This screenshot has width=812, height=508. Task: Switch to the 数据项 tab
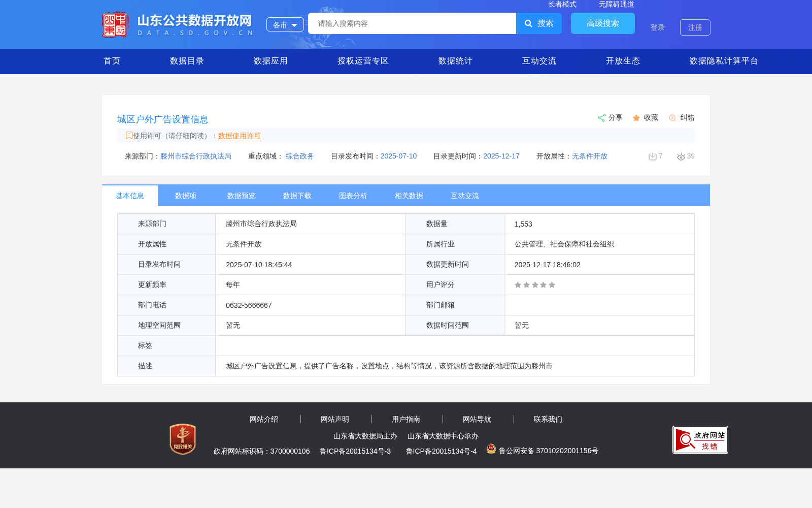point(186,196)
